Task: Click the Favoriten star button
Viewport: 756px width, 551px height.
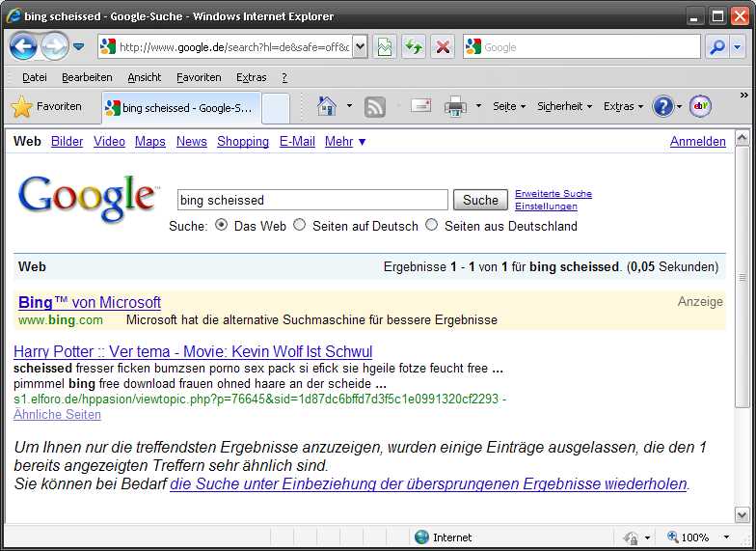Action: point(46,106)
